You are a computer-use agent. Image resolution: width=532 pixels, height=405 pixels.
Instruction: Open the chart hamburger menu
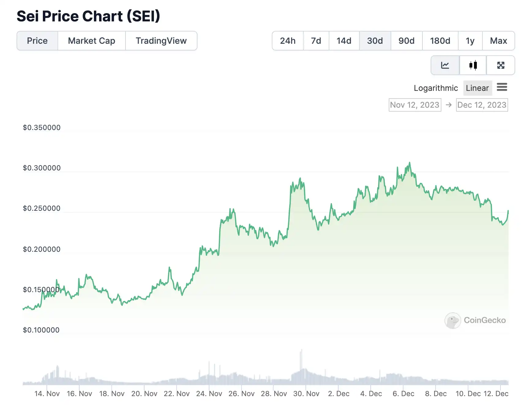pos(502,87)
